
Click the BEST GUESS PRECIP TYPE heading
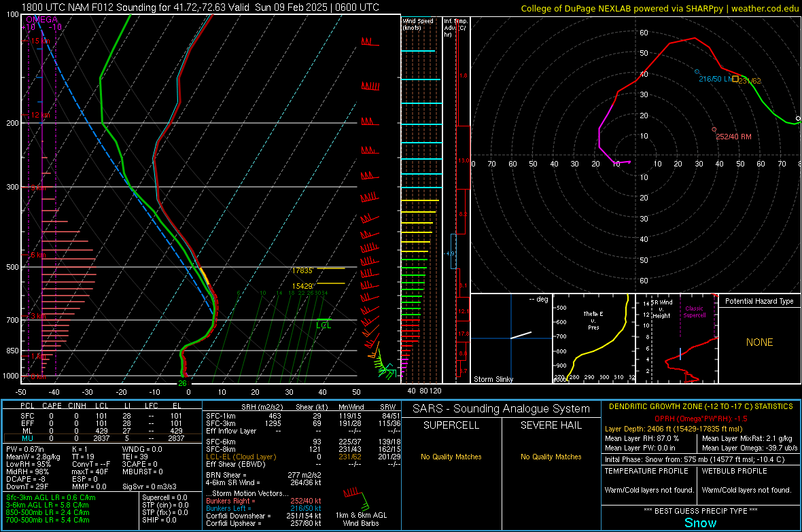click(x=701, y=510)
